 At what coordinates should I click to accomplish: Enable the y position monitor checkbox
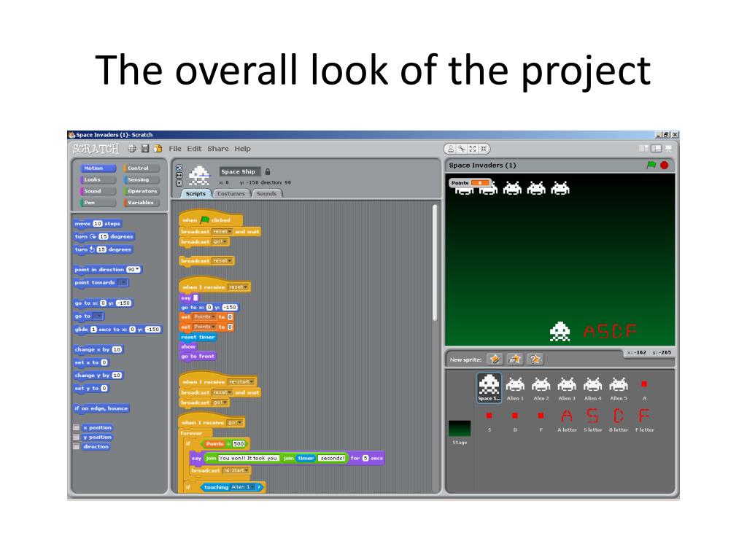[76, 437]
